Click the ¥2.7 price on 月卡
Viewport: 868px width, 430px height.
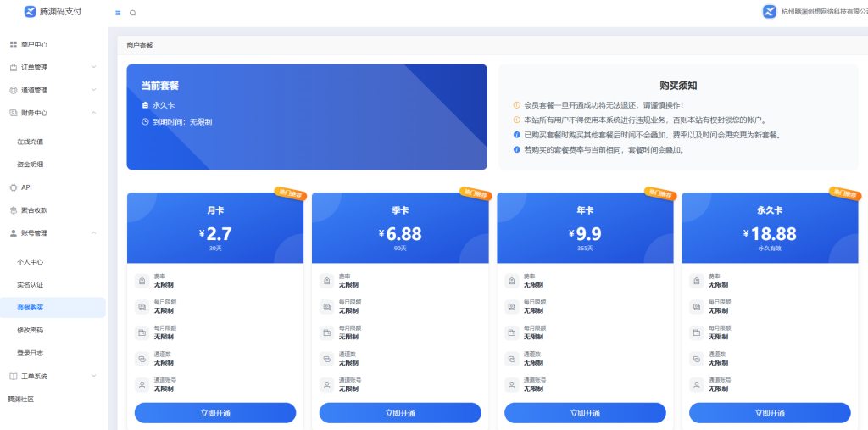coord(215,234)
